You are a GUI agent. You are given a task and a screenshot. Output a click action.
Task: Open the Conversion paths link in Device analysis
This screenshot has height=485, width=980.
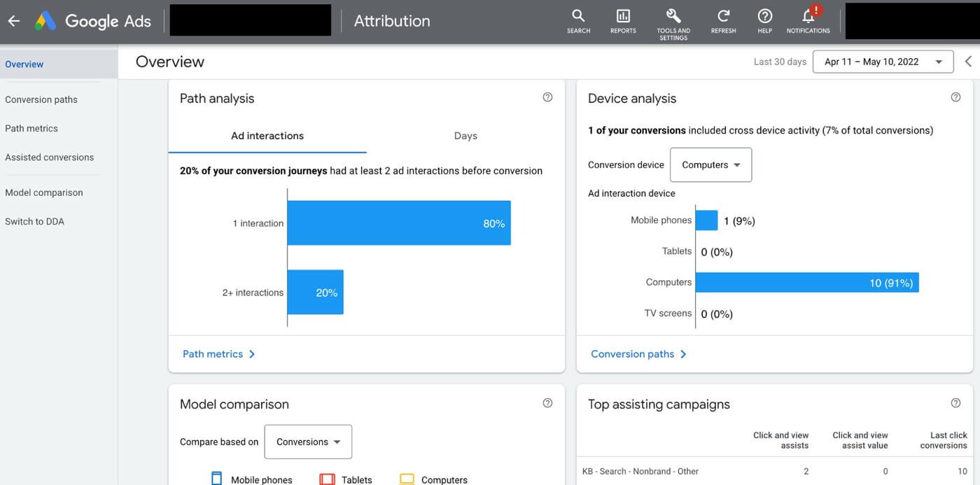(632, 354)
